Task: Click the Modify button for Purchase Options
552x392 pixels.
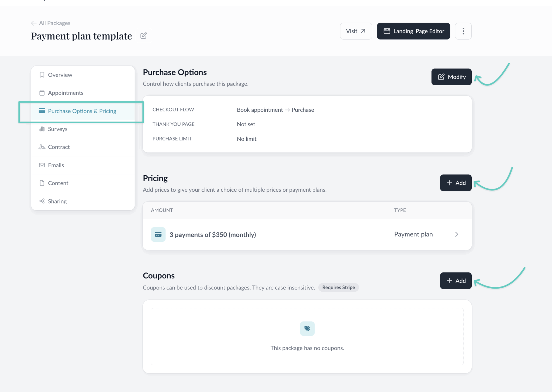Action: pos(451,77)
